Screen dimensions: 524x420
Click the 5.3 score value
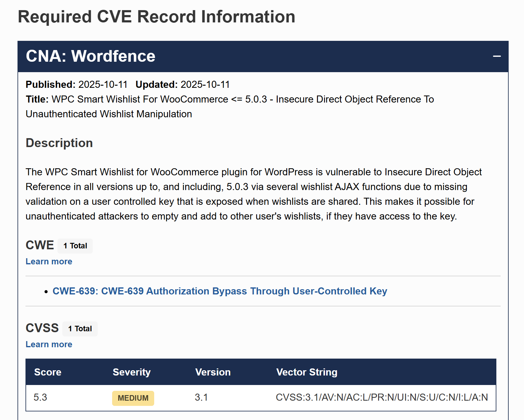click(40, 397)
